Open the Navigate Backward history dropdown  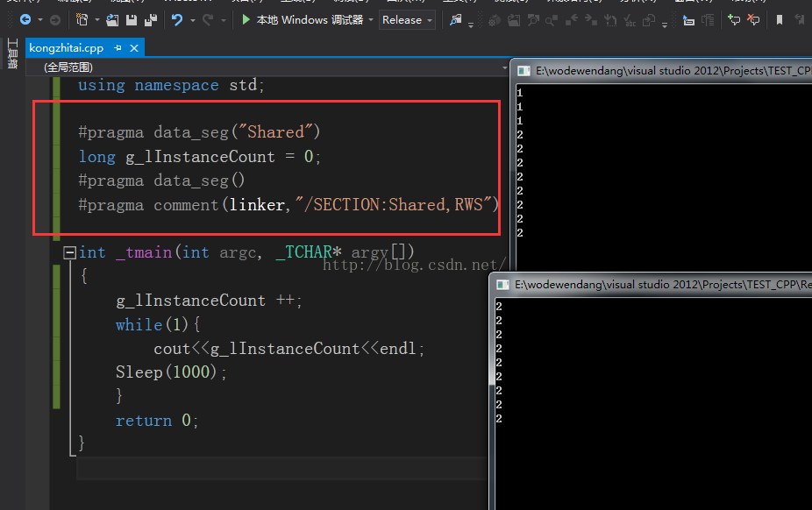pos(39,20)
